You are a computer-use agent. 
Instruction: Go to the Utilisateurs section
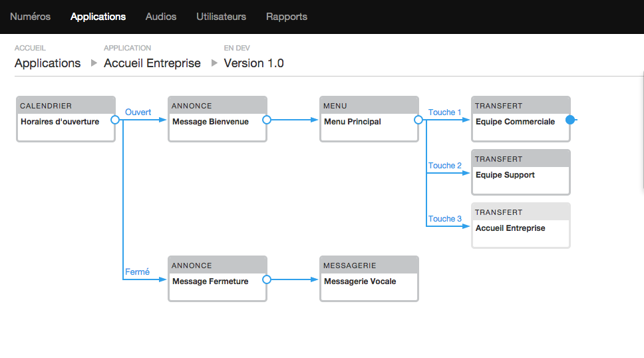[221, 17]
